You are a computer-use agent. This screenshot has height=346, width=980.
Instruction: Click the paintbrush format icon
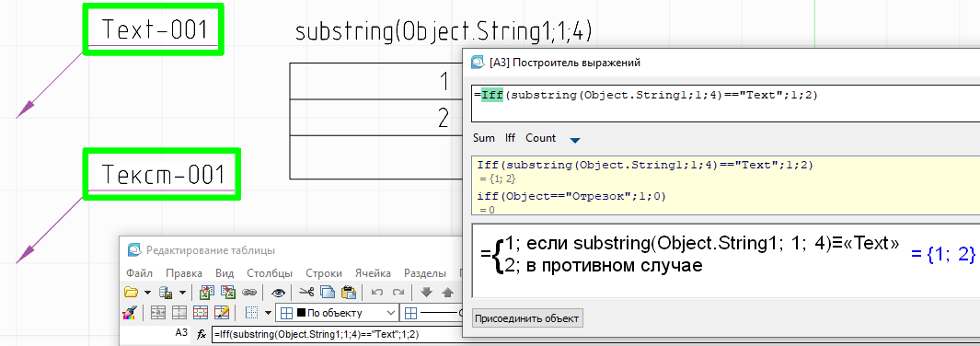pos(131,313)
